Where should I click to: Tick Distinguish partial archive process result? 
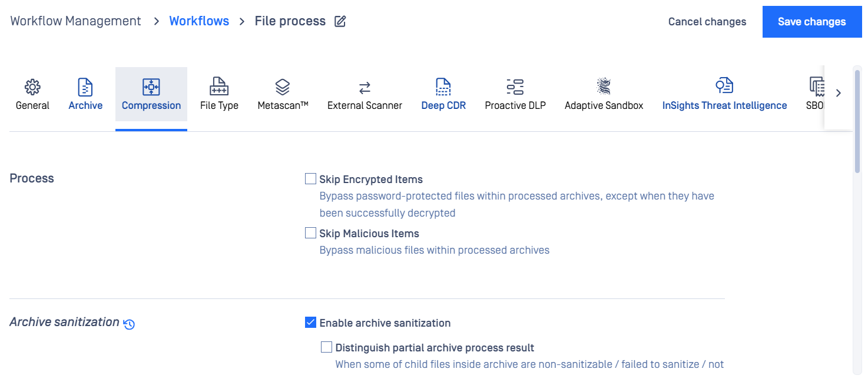click(x=326, y=347)
